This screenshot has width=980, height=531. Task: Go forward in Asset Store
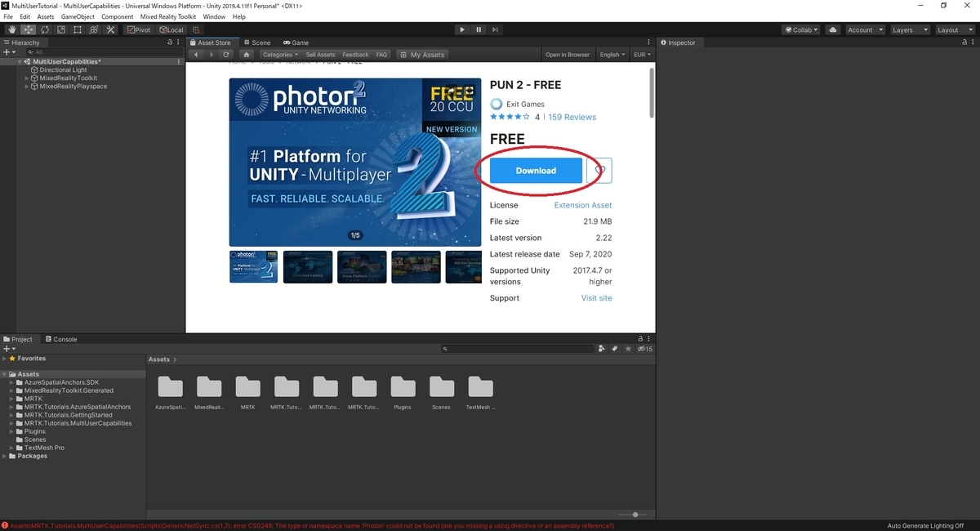tap(212, 55)
